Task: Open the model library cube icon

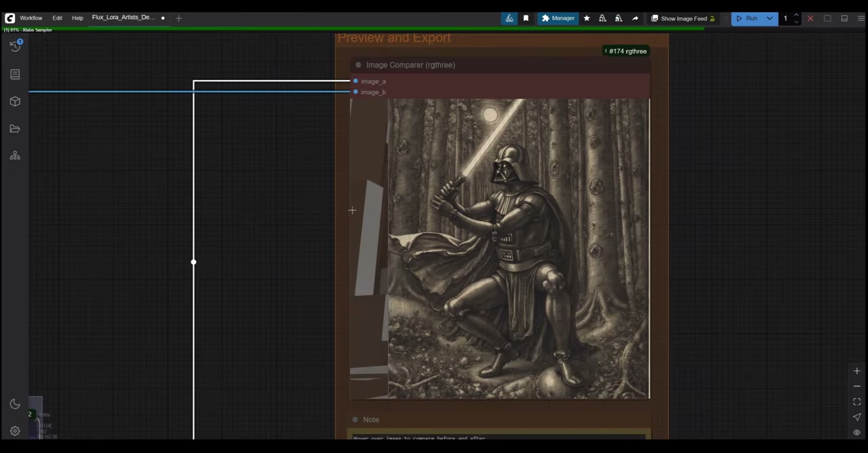Action: coord(15,101)
